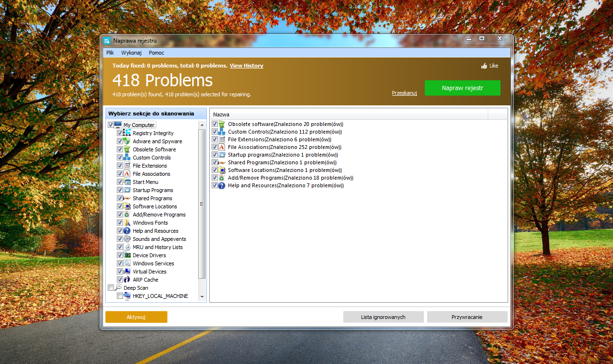Image resolution: width=613 pixels, height=364 pixels.
Task: Open the Plik menu
Action: click(110, 53)
